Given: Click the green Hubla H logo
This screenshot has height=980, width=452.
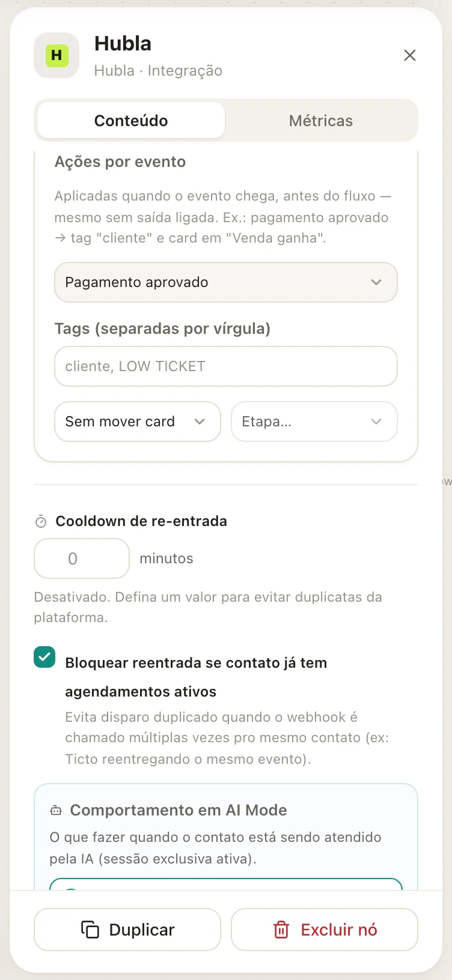Looking at the screenshot, I should [56, 55].
